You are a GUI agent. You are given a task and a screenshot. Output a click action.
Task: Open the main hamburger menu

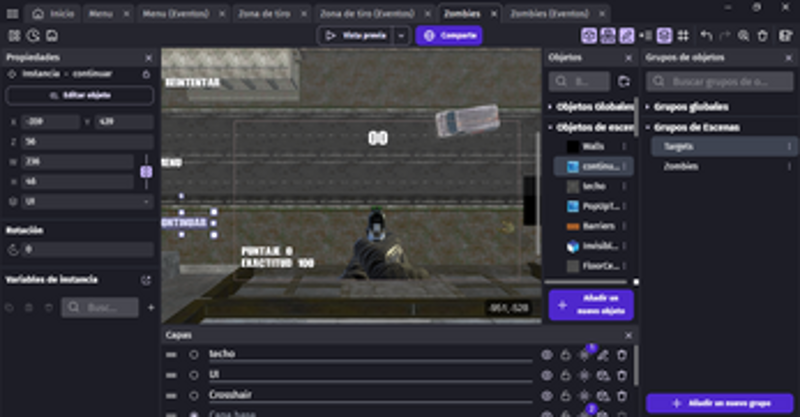[13, 14]
